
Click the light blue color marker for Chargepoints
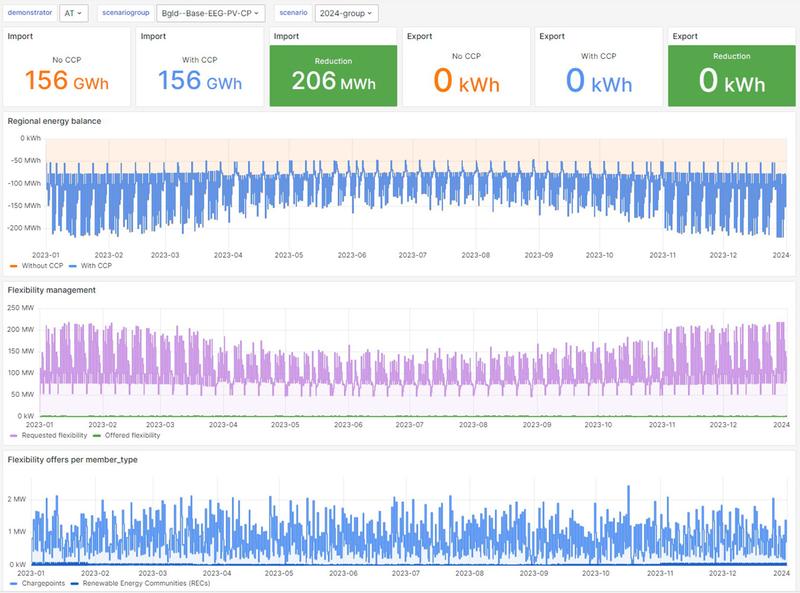[13, 583]
